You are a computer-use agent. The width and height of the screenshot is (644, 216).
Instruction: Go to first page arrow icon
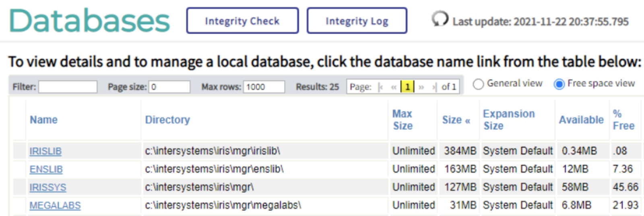pyautogui.click(x=380, y=87)
